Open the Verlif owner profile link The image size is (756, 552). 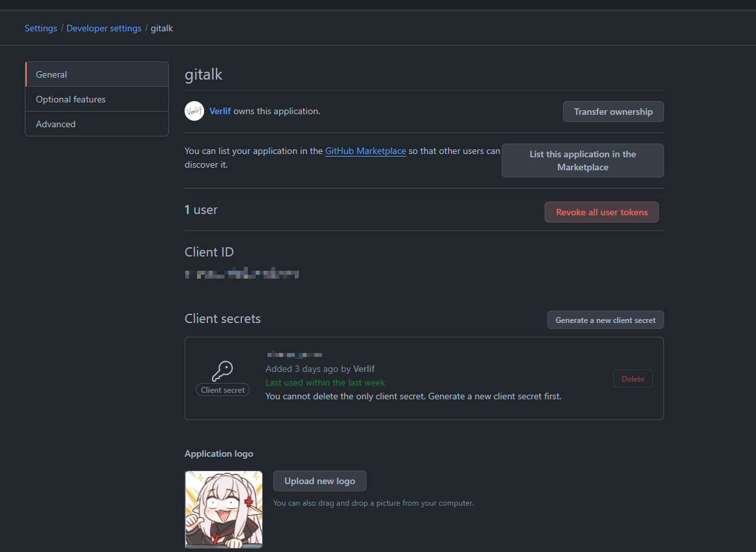tap(220, 111)
